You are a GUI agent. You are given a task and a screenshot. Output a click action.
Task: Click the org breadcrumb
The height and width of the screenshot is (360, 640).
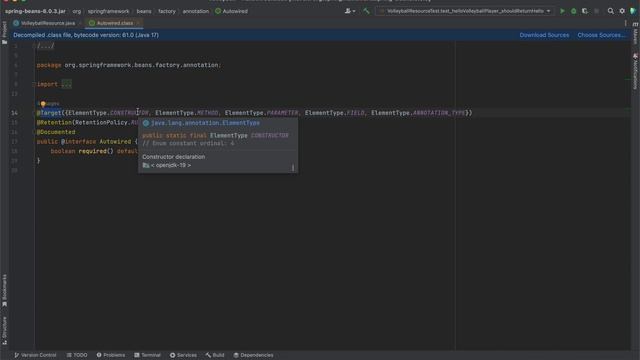click(x=77, y=11)
